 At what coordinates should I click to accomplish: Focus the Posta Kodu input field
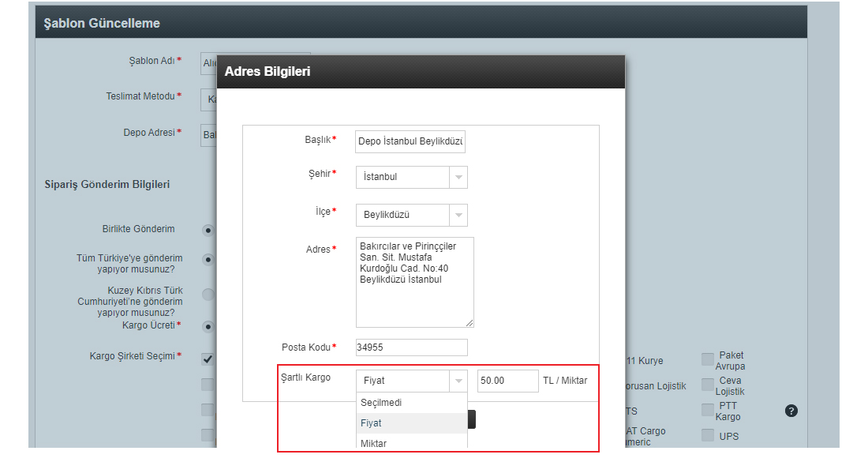[x=411, y=347]
